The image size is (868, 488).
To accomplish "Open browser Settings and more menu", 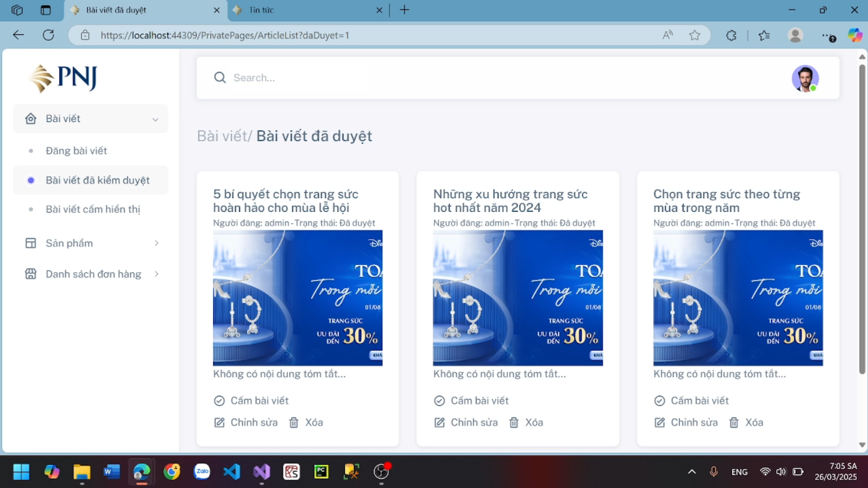I will point(828,36).
